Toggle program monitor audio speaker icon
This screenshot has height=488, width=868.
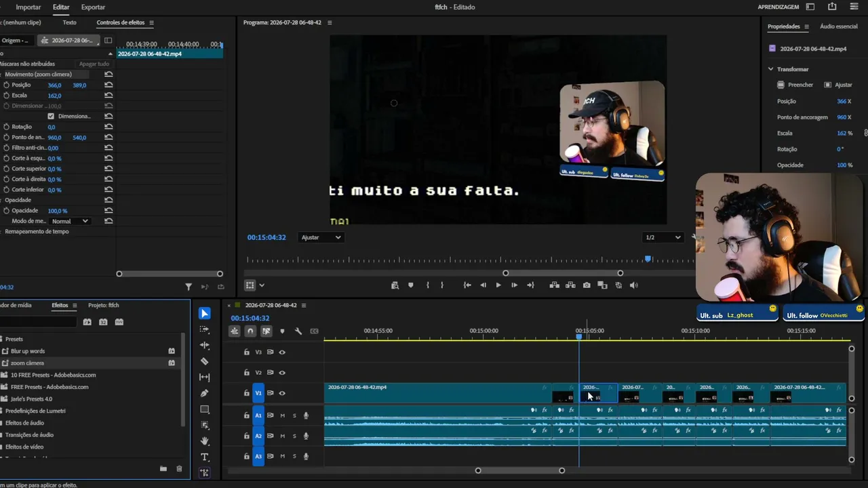[634, 285]
